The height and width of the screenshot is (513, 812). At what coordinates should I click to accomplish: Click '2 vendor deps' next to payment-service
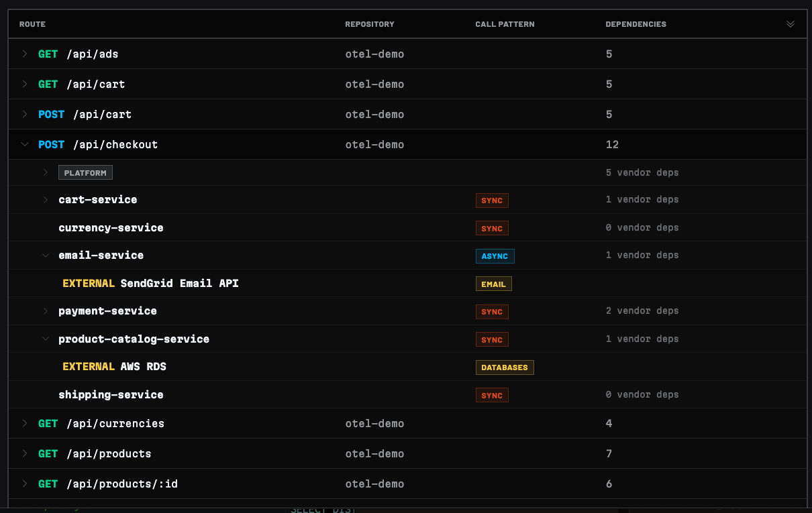642,311
